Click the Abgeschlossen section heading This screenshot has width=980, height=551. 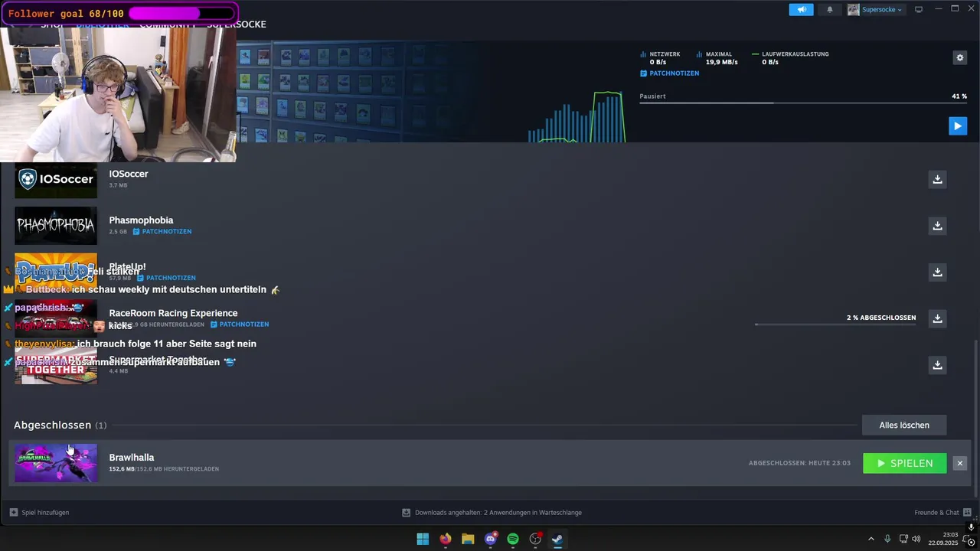coord(52,425)
